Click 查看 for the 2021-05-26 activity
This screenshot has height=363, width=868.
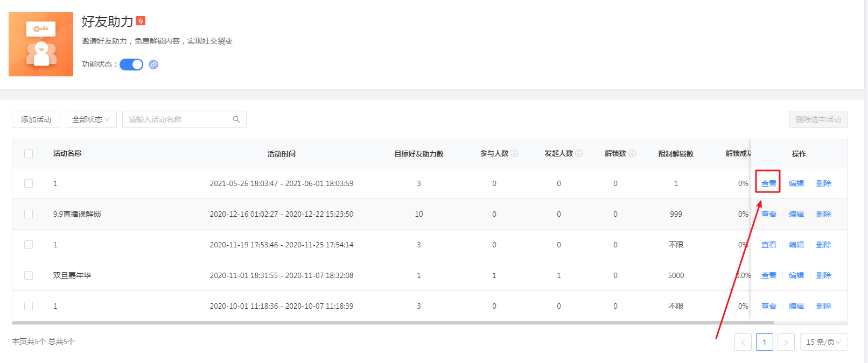tap(768, 183)
